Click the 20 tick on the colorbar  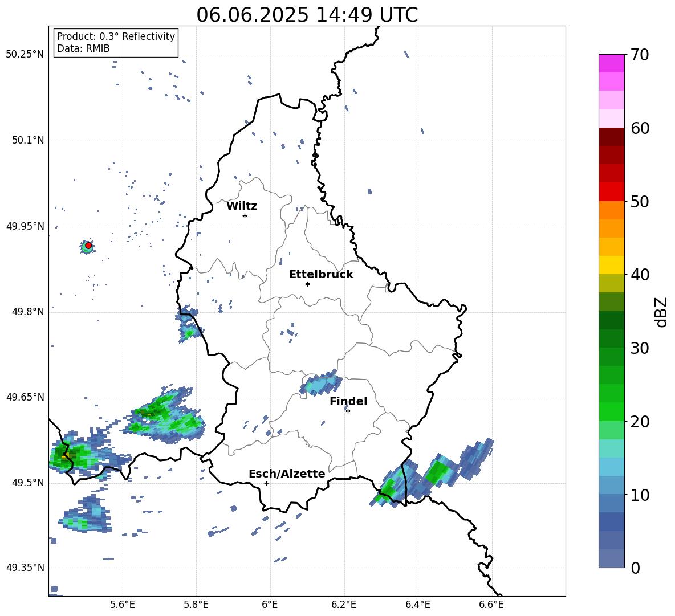[640, 422]
